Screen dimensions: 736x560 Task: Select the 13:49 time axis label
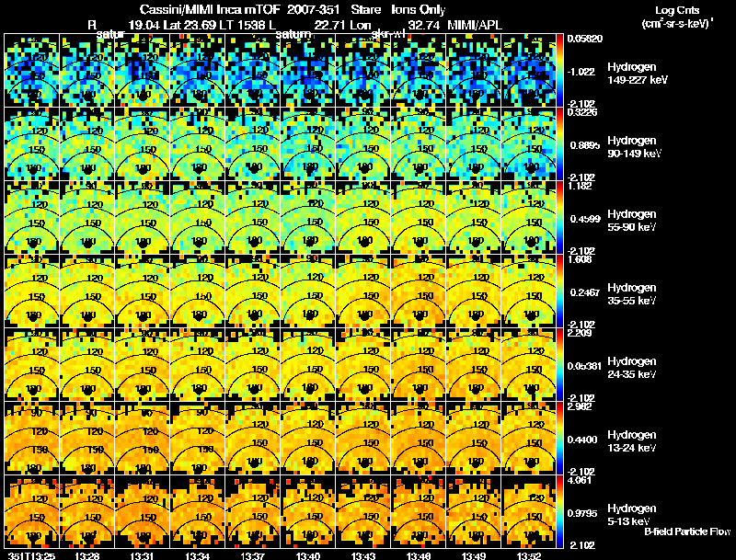coord(474,555)
